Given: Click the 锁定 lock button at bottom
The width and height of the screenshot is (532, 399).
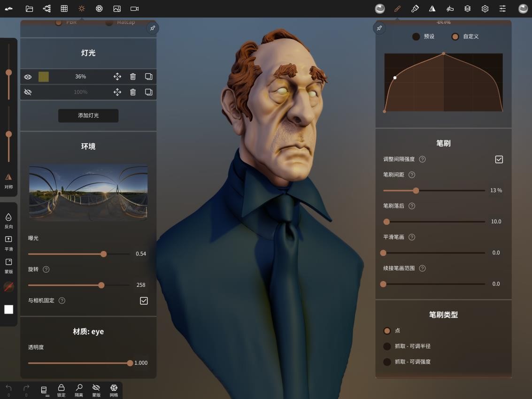Looking at the screenshot, I should pyautogui.click(x=61, y=390).
